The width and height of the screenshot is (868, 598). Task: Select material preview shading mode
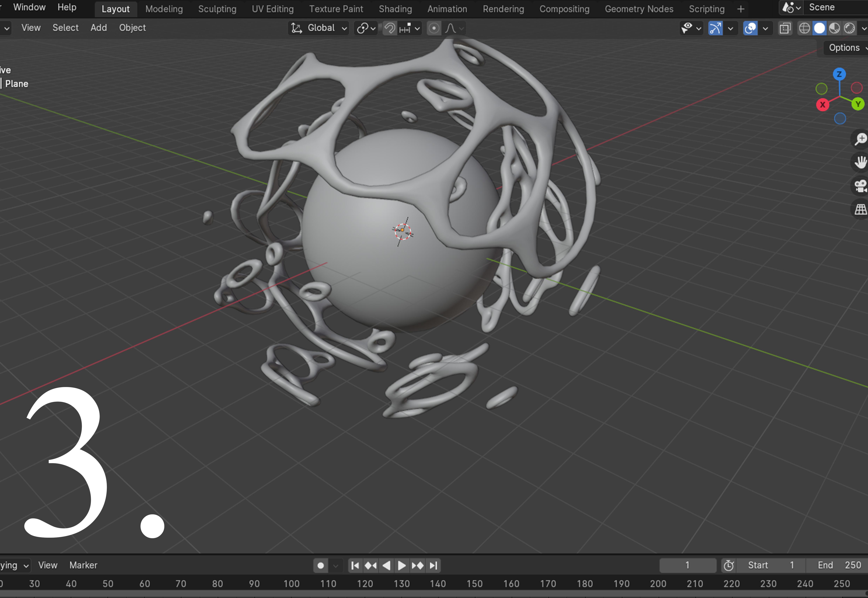coord(834,28)
